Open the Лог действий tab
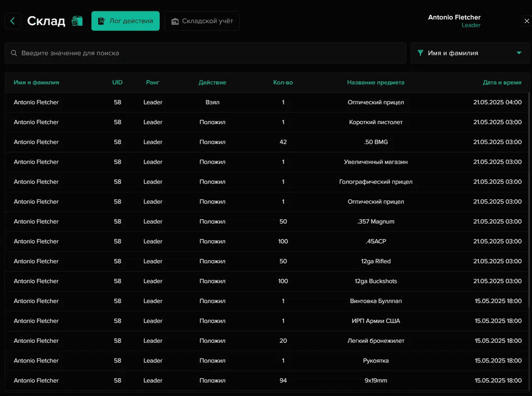 pos(125,21)
